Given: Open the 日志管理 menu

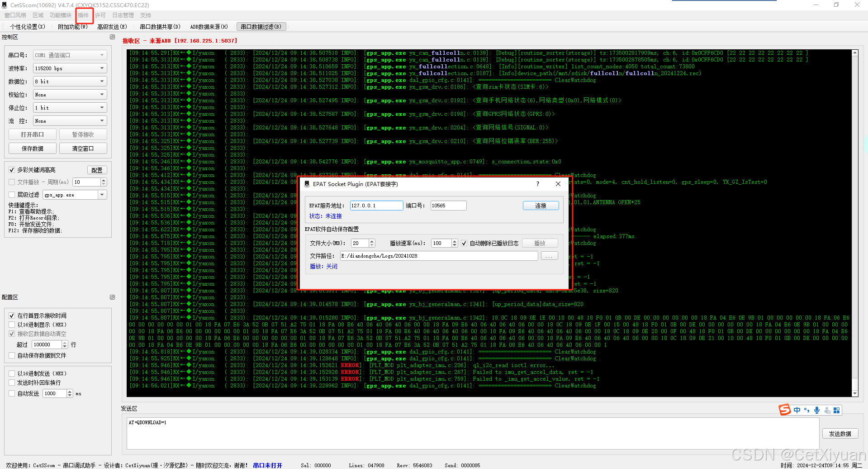Looking at the screenshot, I should coord(123,15).
